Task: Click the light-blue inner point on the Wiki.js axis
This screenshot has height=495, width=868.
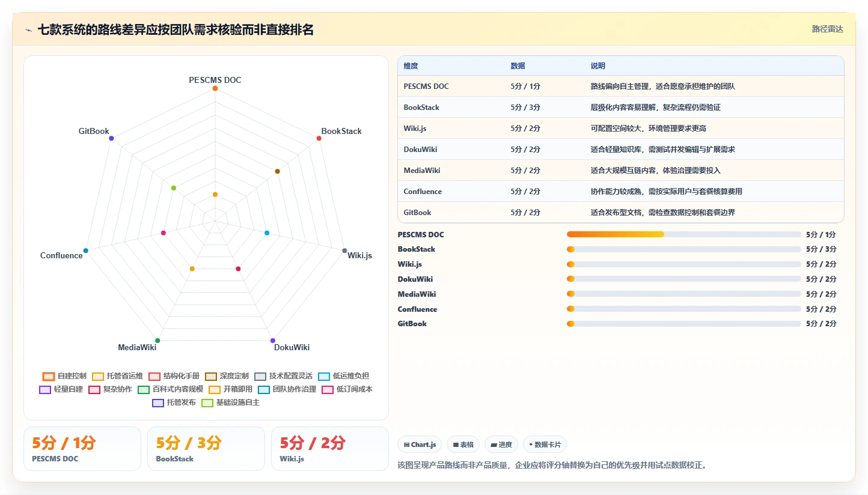Action: tap(267, 232)
